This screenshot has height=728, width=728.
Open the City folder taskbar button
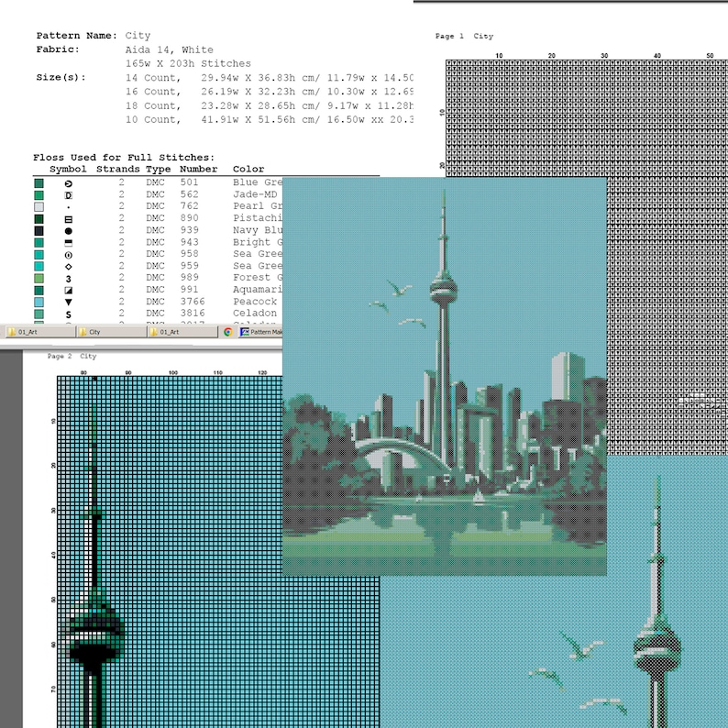click(112, 332)
